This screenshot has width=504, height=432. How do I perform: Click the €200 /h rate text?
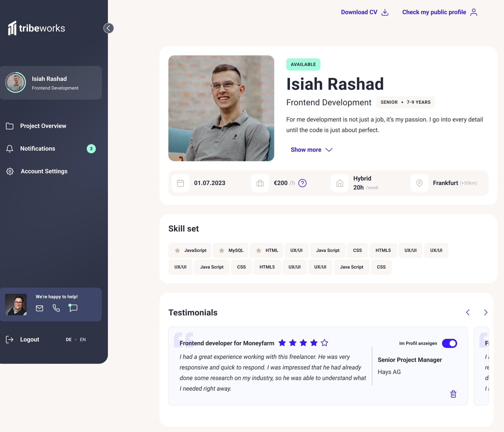pos(284,183)
